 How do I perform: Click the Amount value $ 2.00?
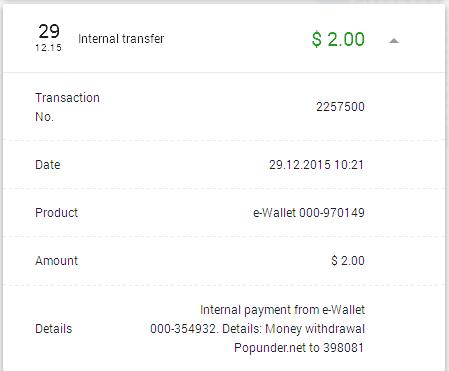point(348,261)
